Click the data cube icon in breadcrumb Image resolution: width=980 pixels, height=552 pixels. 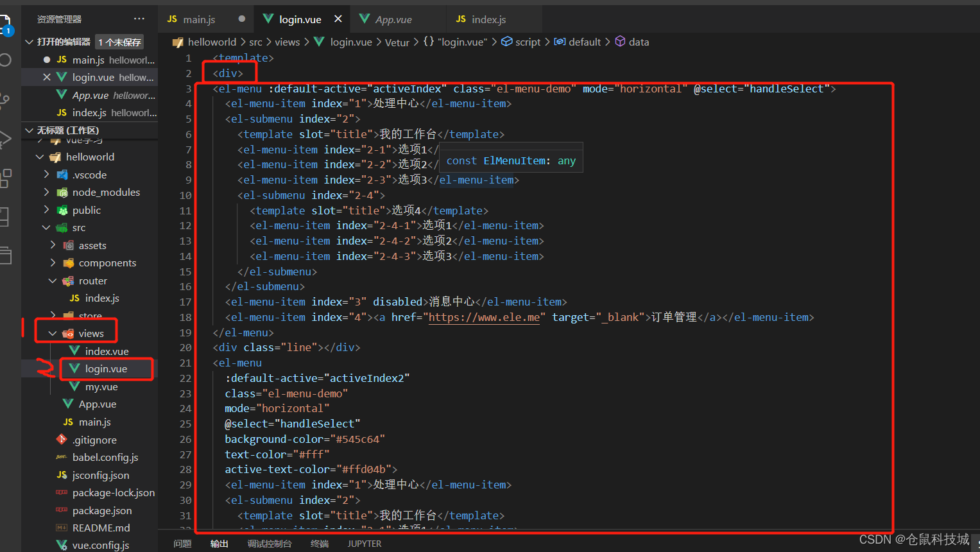click(620, 42)
